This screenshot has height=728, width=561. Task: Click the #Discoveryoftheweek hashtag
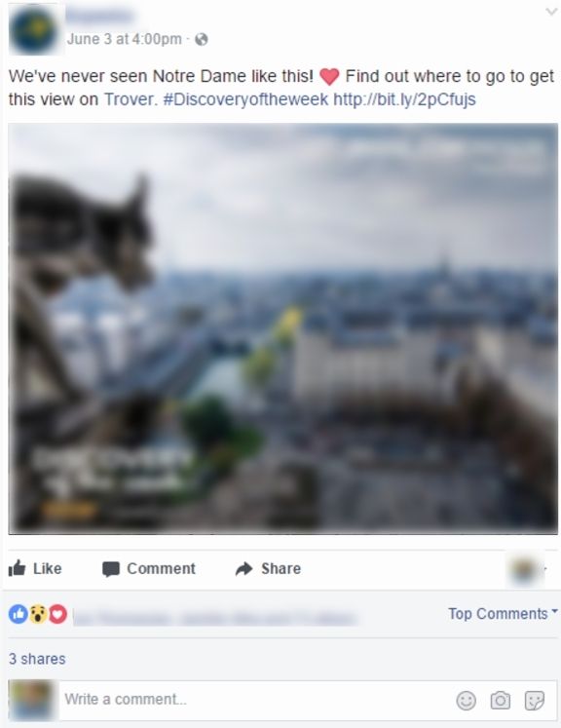245,99
